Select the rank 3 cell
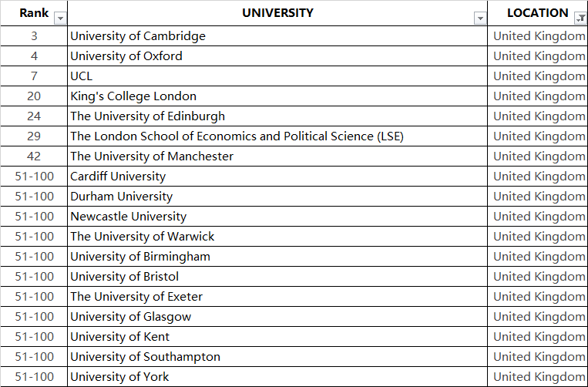Viewport: 588px width, 387px height. [35, 36]
